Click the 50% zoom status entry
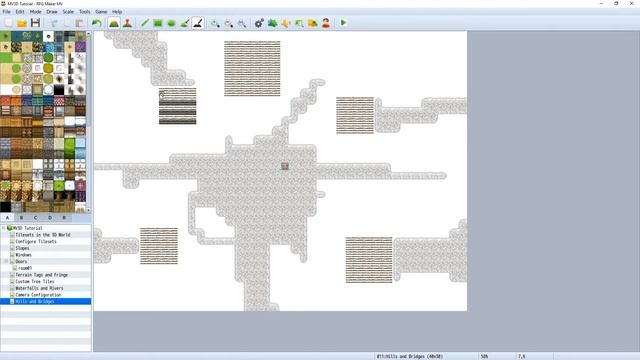Viewport: 640px width, 360px height. pyautogui.click(x=484, y=356)
